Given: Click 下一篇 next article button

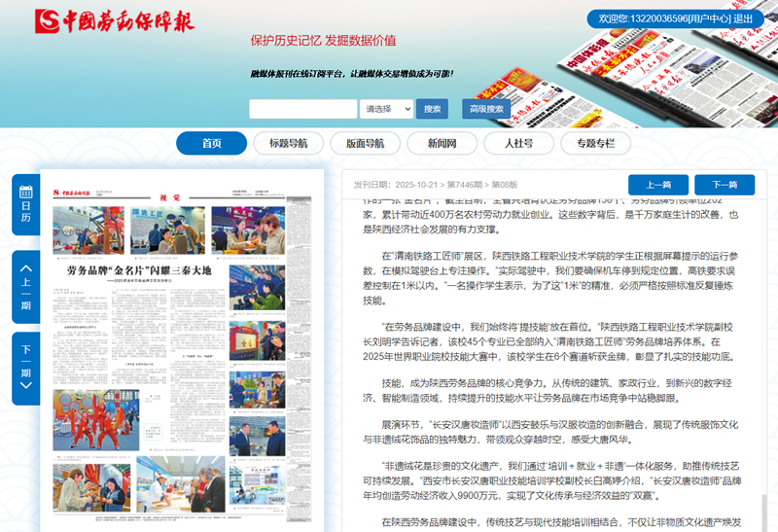Looking at the screenshot, I should (724, 185).
